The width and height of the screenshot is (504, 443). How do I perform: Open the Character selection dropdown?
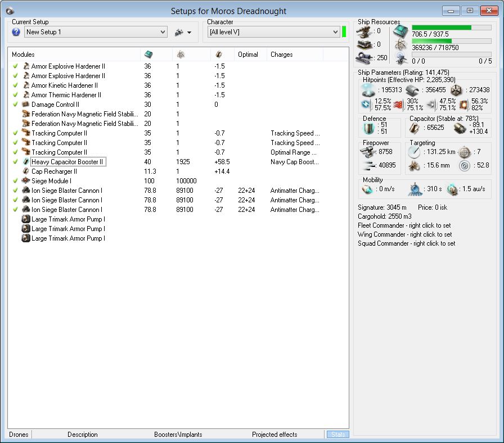(335, 32)
